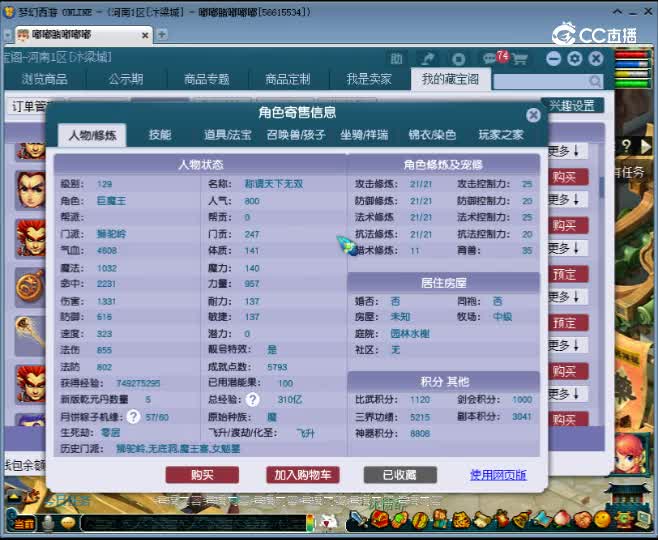Click the red health bar
658x540 pixels.
[x=631, y=55]
